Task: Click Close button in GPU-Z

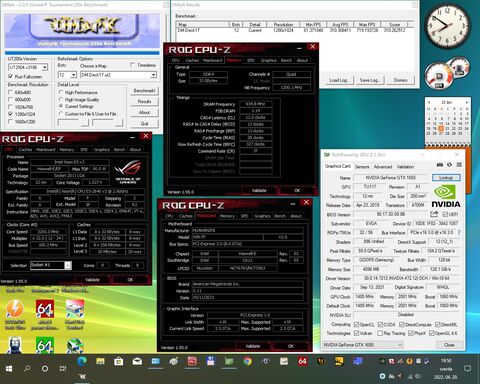Action: 449,345
